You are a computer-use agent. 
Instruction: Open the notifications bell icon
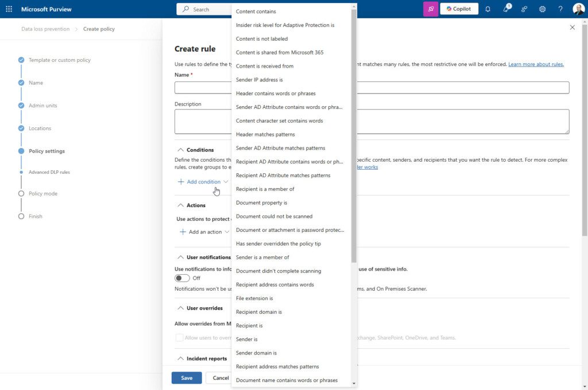coord(488,9)
